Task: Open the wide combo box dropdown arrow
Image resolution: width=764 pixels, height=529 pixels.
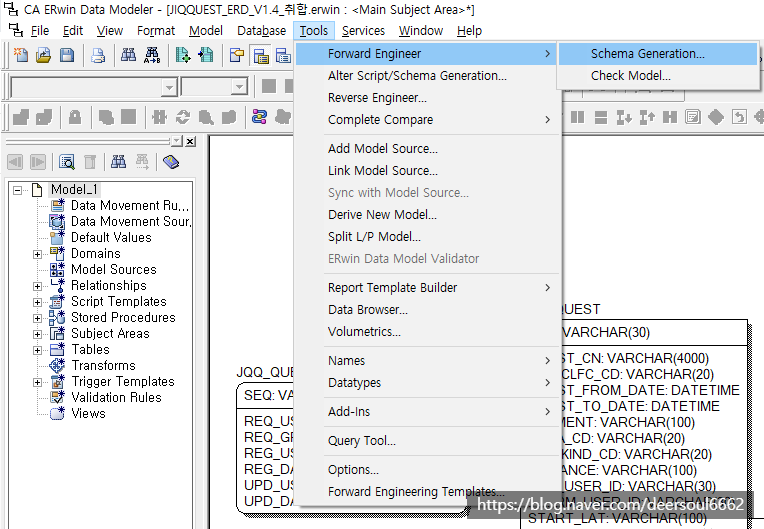Action: click(x=169, y=88)
